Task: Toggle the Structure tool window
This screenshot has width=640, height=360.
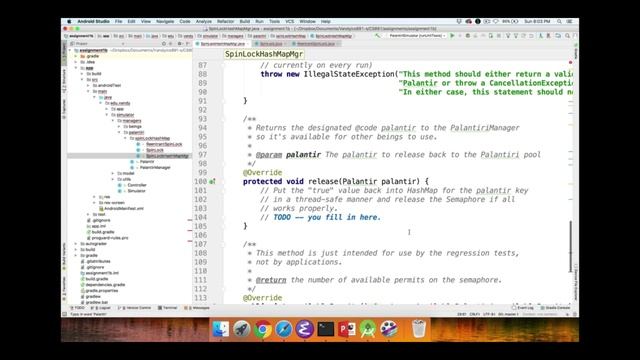Action: [x=64, y=81]
